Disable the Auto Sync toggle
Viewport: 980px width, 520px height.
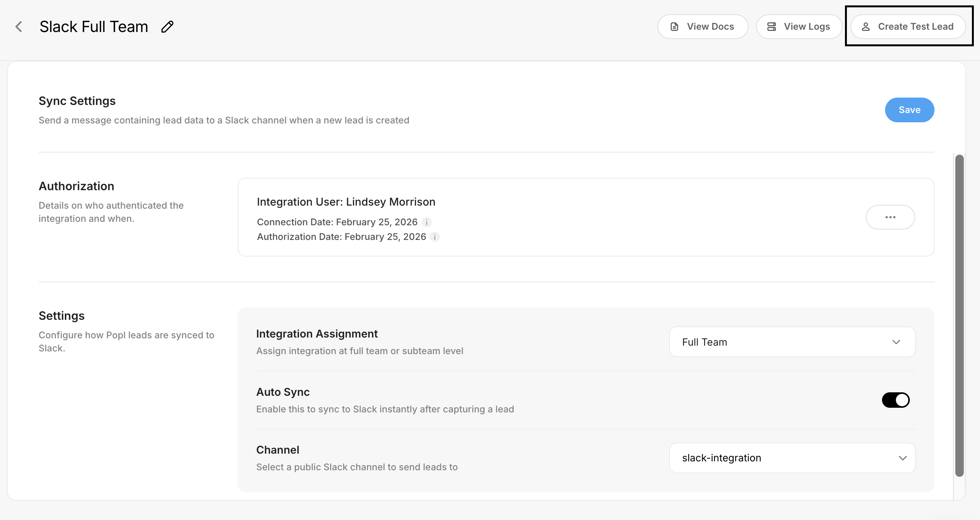pyautogui.click(x=896, y=400)
